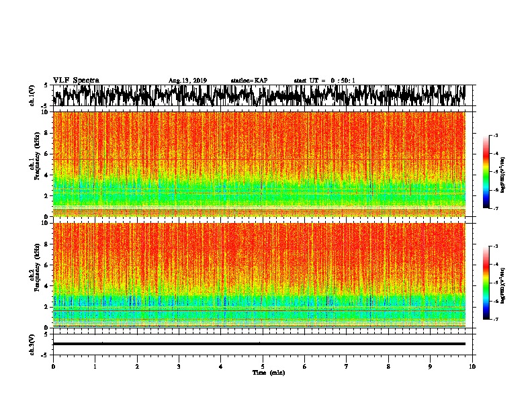
Task: Click the "2" kHz tick of ch.2 spectrogram
Action: coord(46,307)
